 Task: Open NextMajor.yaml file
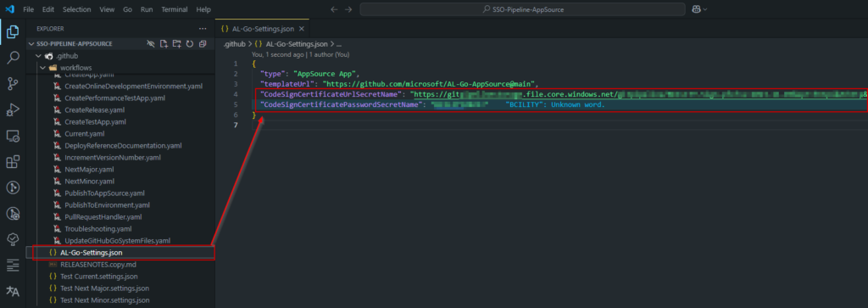[x=89, y=170]
